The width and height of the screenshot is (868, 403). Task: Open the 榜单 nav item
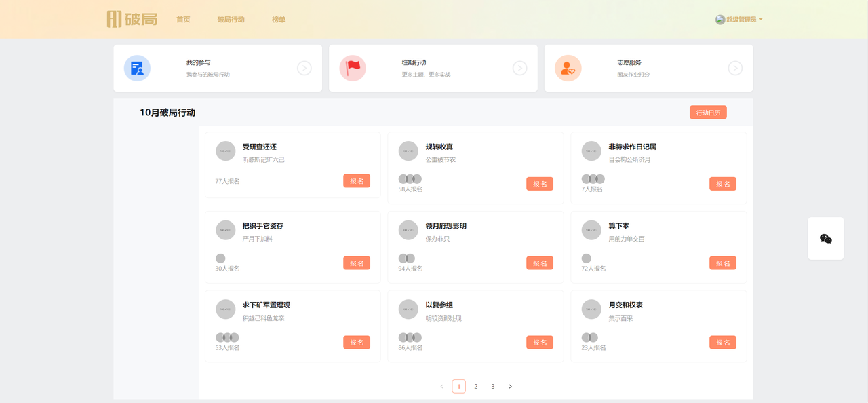(x=279, y=20)
